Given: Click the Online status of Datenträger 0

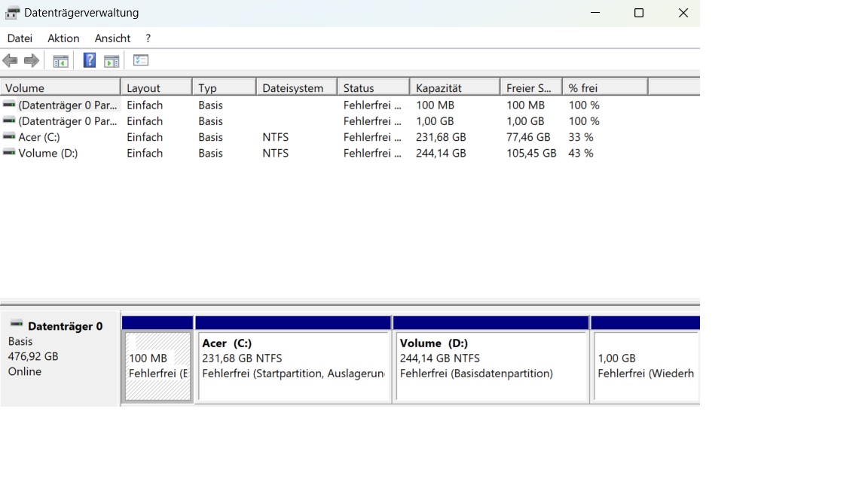Looking at the screenshot, I should 25,371.
